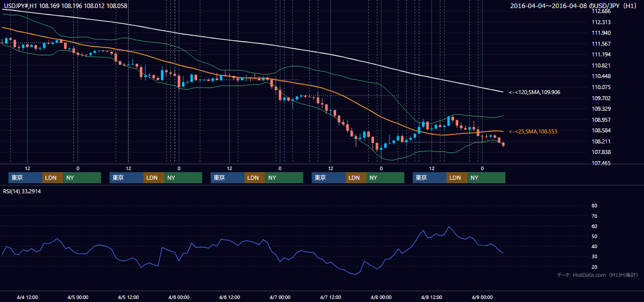Select the 4/7 12:00 date label
Viewport: 644px width, 302px height.
point(331,297)
